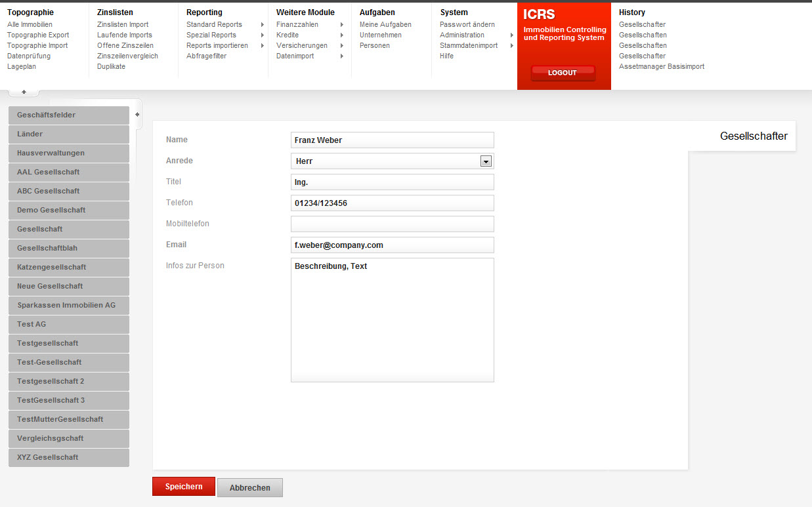Open Duplikate under Zinslisten
This screenshot has width=812, height=507.
pyautogui.click(x=111, y=66)
